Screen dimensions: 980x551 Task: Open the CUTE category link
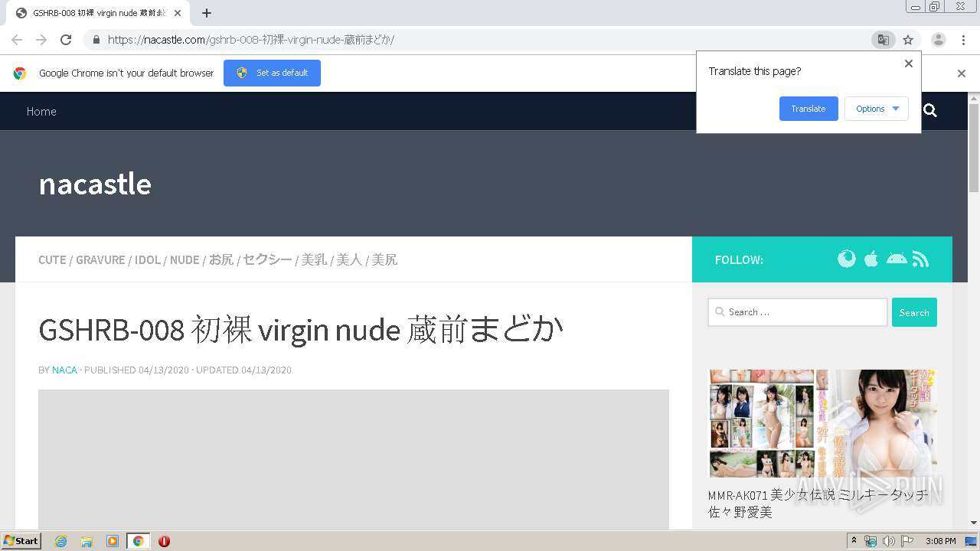click(52, 259)
